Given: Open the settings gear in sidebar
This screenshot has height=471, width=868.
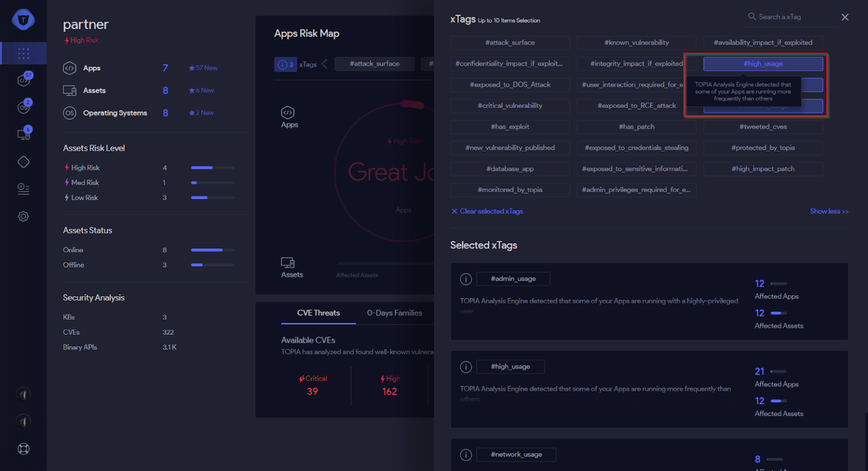Looking at the screenshot, I should pyautogui.click(x=24, y=217).
